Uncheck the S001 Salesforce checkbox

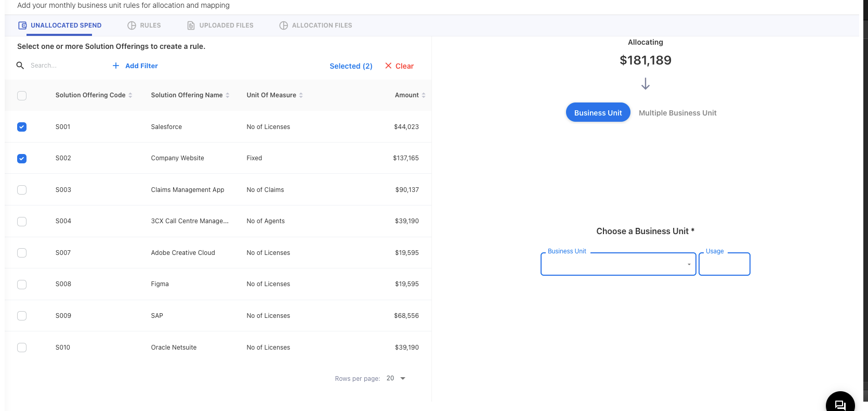22,127
